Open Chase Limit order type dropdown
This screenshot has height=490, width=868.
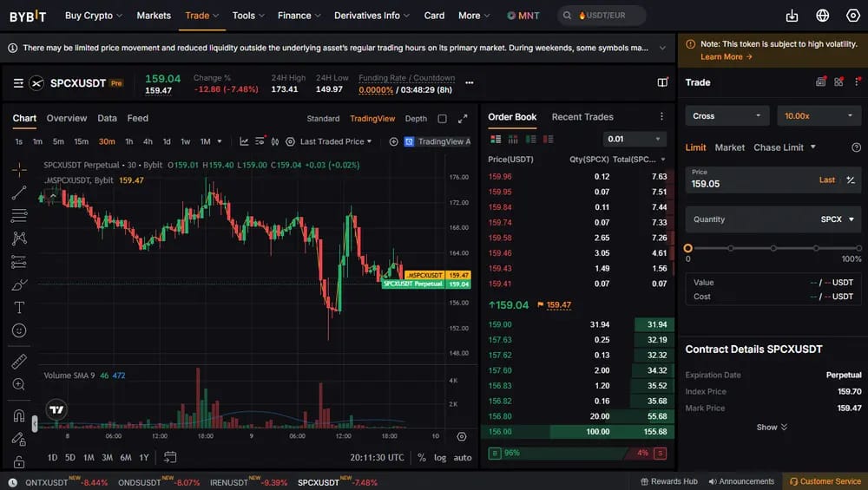[x=785, y=147]
